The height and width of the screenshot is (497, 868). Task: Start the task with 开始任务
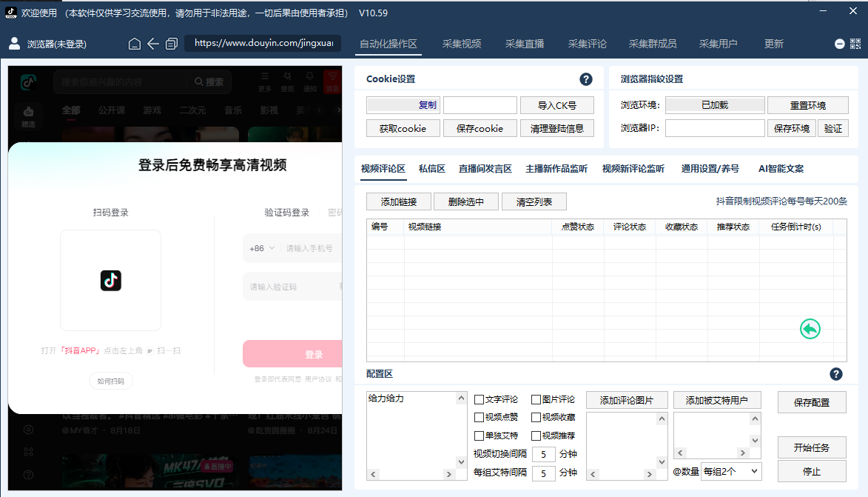(812, 447)
